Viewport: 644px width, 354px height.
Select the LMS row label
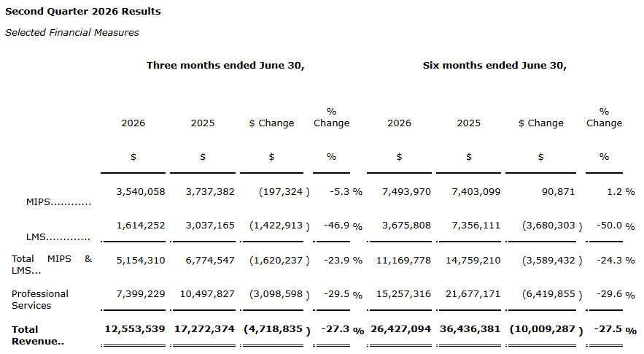pyautogui.click(x=58, y=237)
